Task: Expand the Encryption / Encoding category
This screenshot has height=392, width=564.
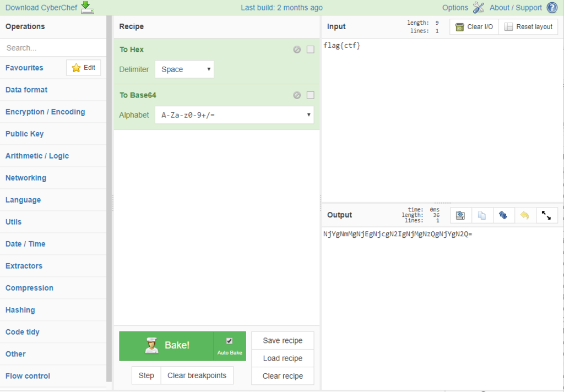Action: [x=53, y=112]
